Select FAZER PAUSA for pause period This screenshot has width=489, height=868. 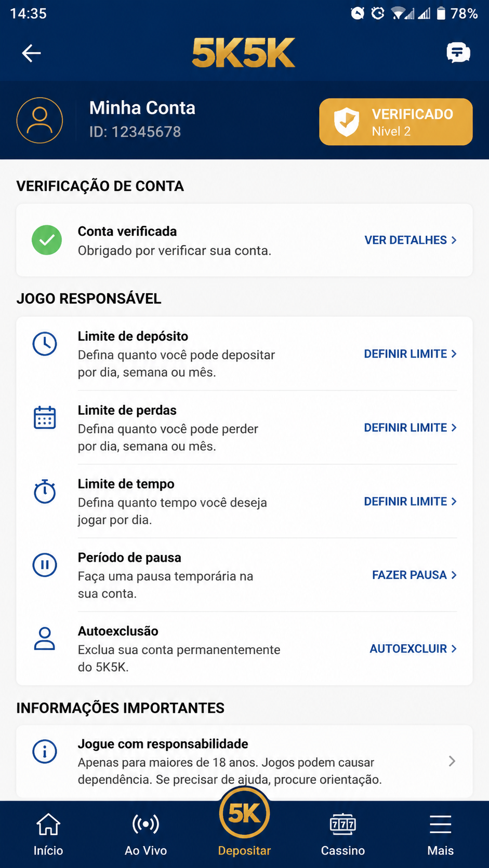415,575
